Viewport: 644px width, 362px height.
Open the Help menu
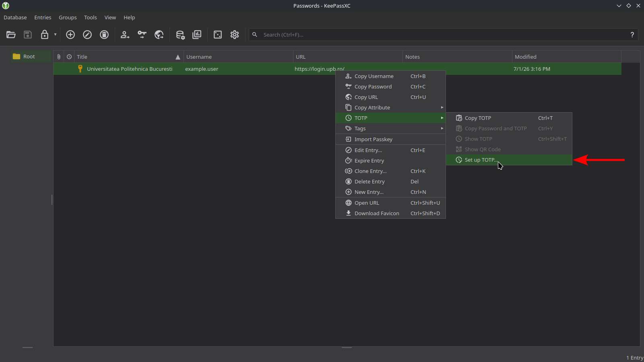click(129, 17)
